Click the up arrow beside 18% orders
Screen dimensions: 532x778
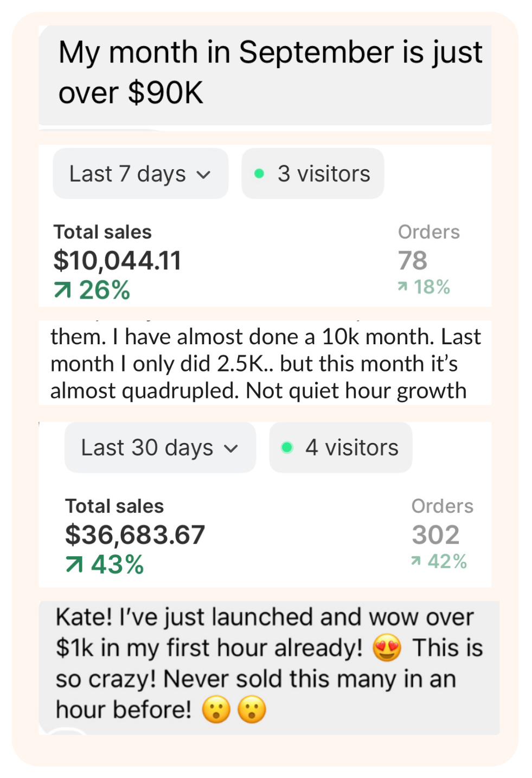click(402, 286)
